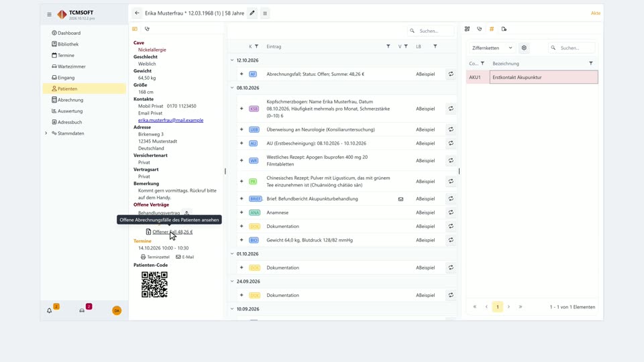Open Ziffernketten settings gear
The image size is (644, 362).
[x=524, y=48]
